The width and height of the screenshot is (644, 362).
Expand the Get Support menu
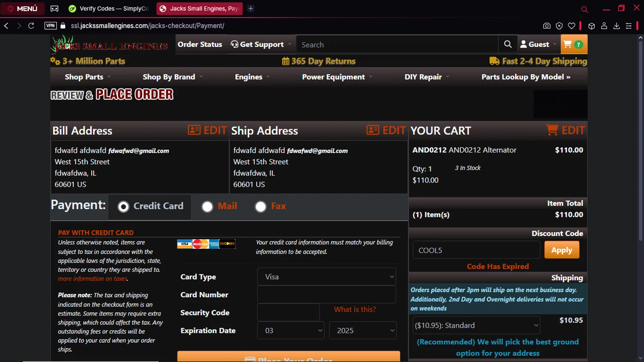click(x=261, y=44)
